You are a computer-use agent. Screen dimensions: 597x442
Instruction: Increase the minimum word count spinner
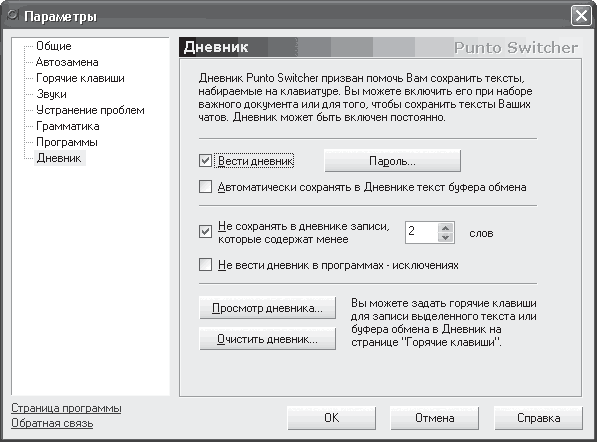pyautogui.click(x=445, y=228)
